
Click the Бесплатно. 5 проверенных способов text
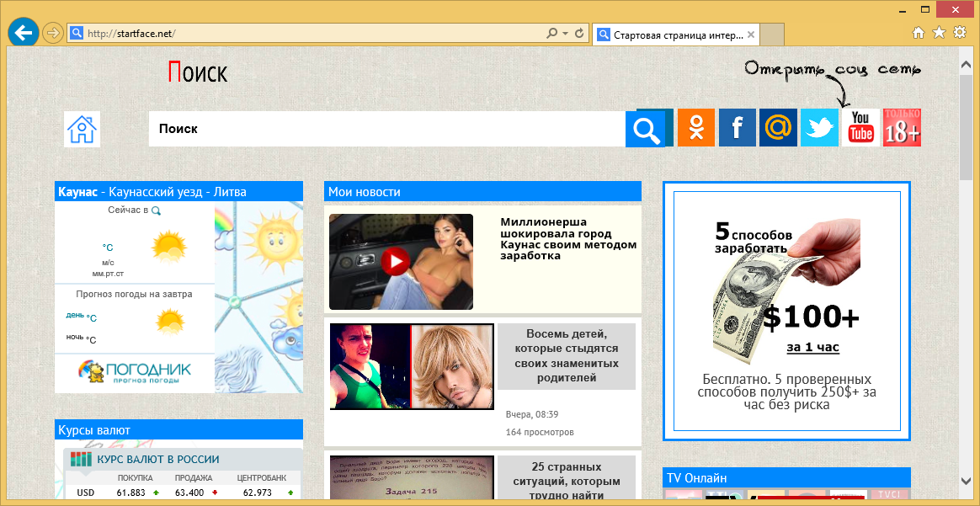pyautogui.click(x=786, y=392)
